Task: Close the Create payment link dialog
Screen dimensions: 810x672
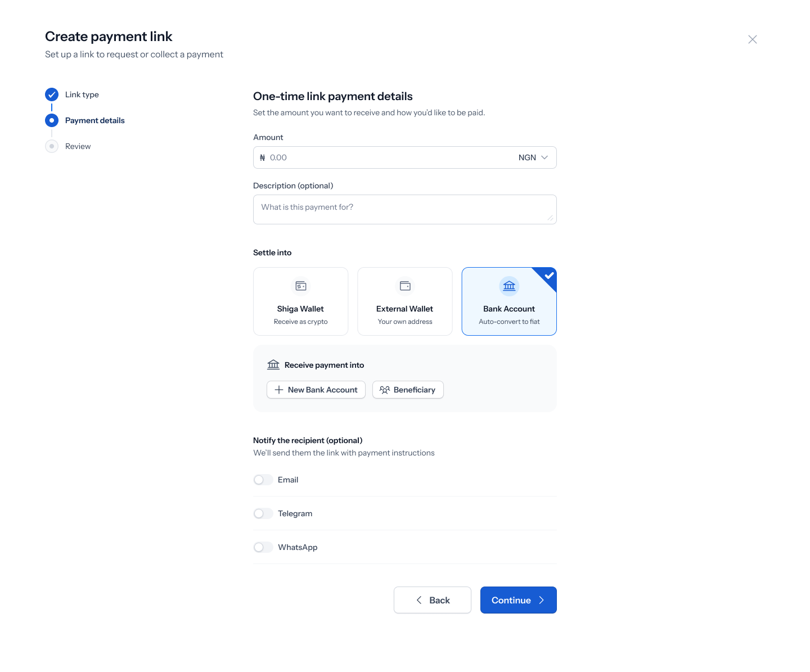Action: tap(753, 39)
